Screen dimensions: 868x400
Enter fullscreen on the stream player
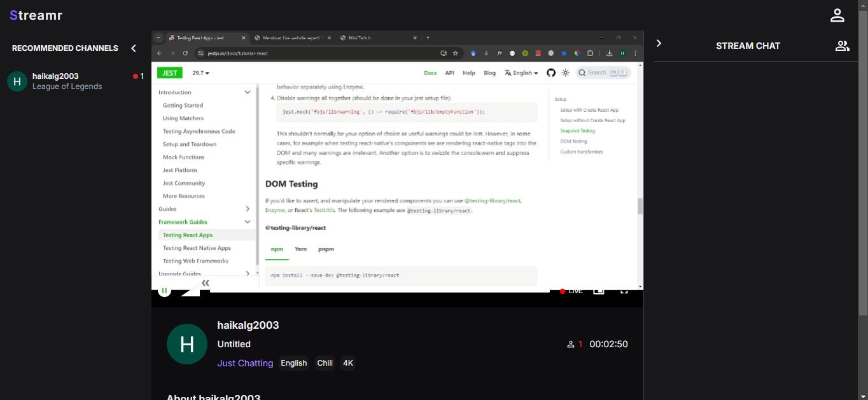624,290
